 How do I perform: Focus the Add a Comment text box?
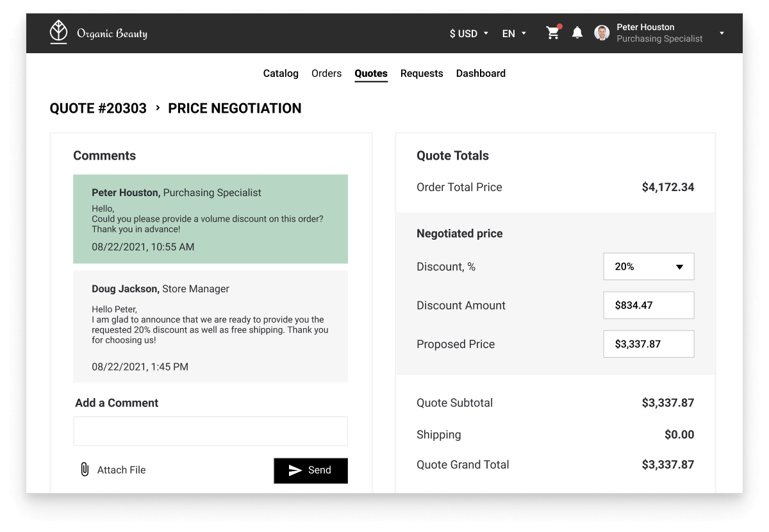210,431
